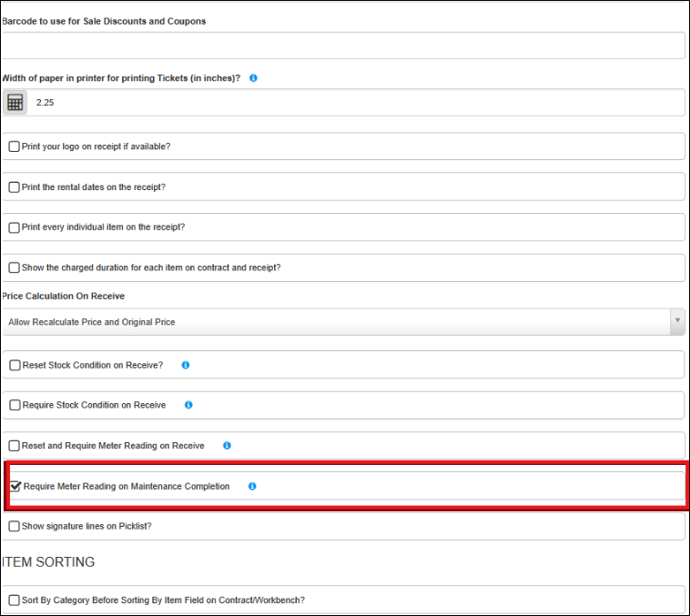Uncheck Require Meter Reading on Maintenance Completion
This screenshot has width=690, height=616.
tap(15, 487)
